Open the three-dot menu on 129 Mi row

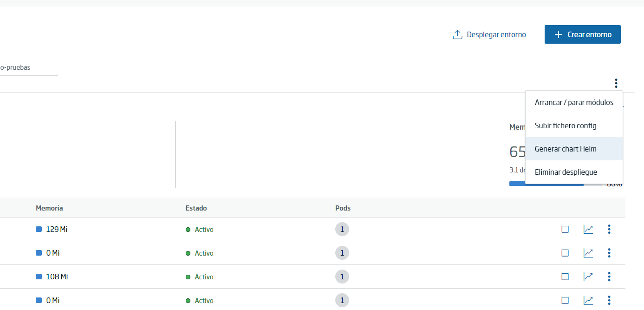tap(609, 229)
